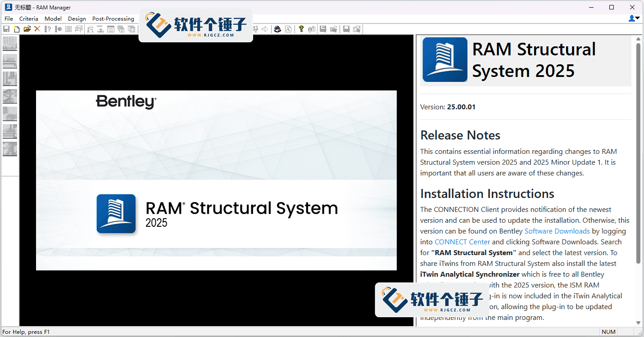Open the user account dropdown at top right
The image size is (644, 337).
tap(634, 18)
